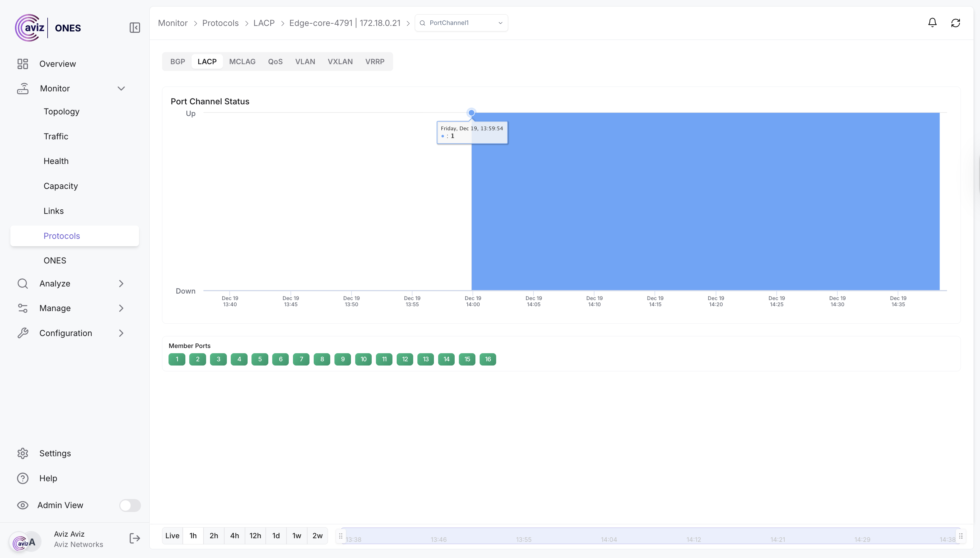Open the Topology page link
Image resolution: width=980 pixels, height=558 pixels.
61,111
